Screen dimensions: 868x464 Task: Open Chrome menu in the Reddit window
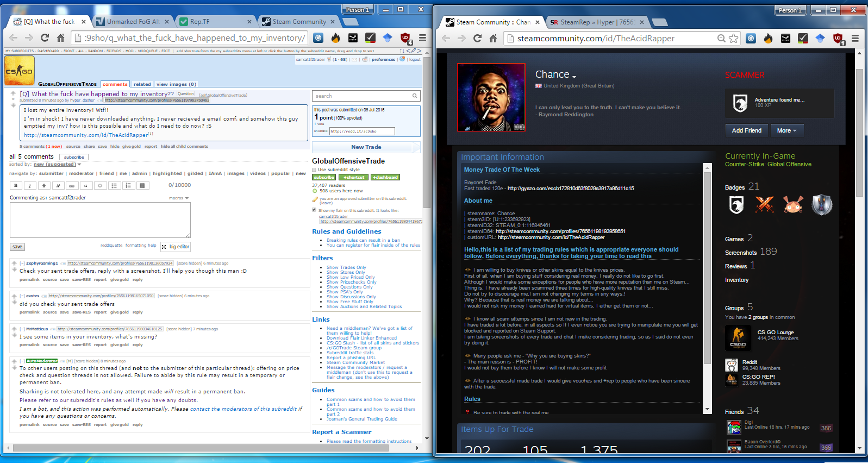coord(422,37)
